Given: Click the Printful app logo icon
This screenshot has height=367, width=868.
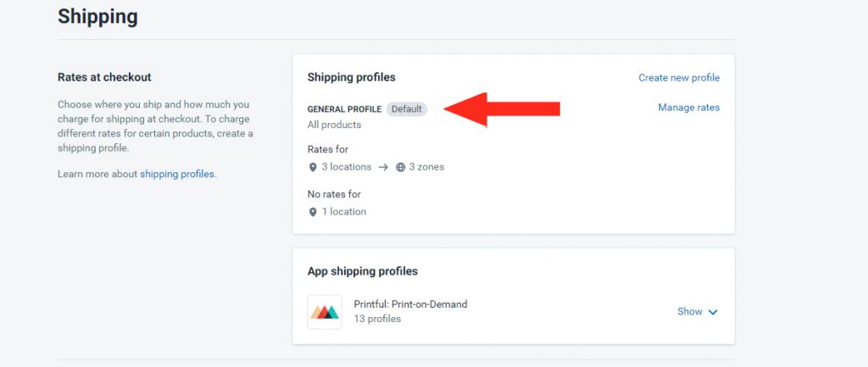Looking at the screenshot, I should [x=325, y=312].
